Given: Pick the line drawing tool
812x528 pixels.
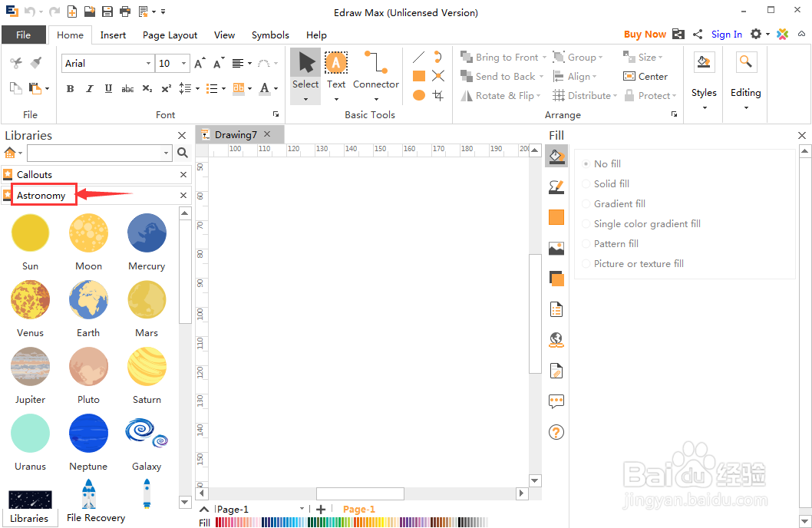Looking at the screenshot, I should coord(418,57).
